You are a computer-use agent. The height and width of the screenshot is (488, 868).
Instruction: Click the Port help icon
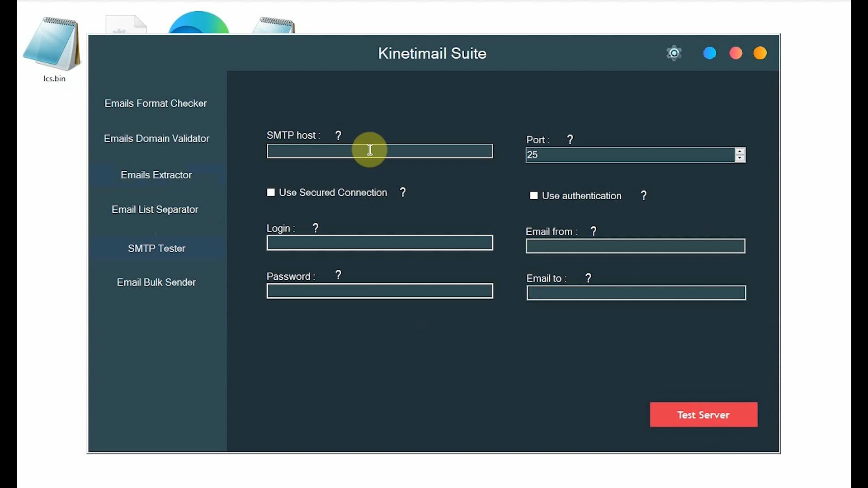point(569,139)
